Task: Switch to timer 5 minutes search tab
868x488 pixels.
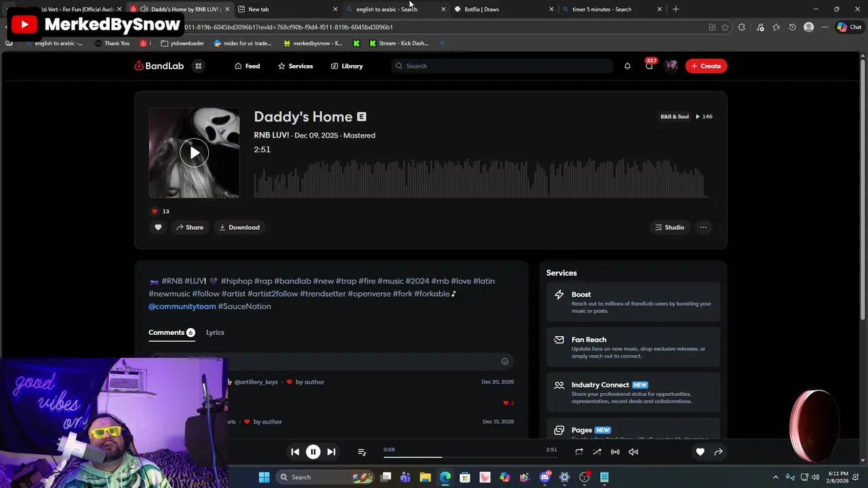Action: pyautogui.click(x=610, y=9)
